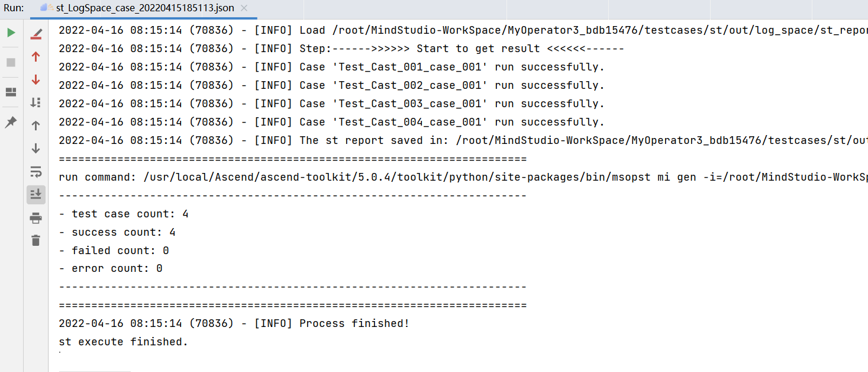Click the horizontal scrollbar at the console bottom

click(x=95, y=371)
